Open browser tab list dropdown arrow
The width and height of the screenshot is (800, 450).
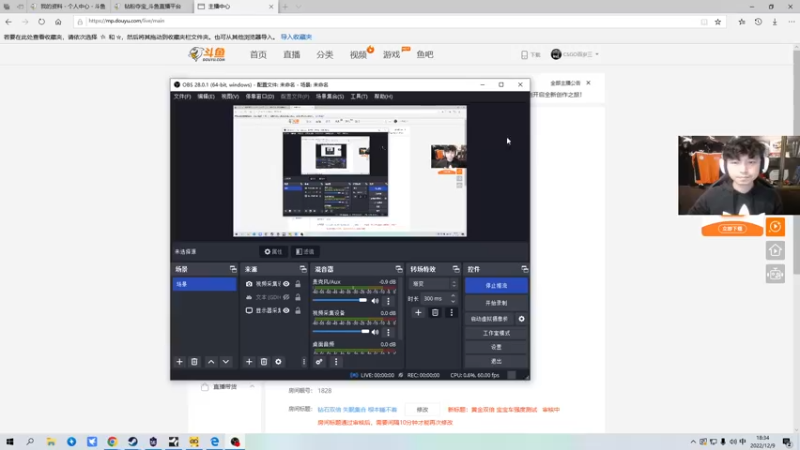pyautogui.click(x=298, y=7)
